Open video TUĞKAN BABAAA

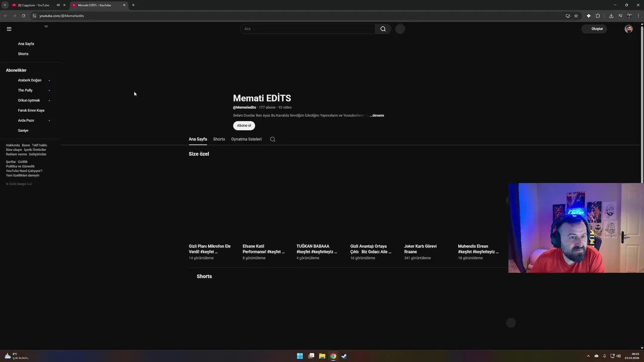317,249
